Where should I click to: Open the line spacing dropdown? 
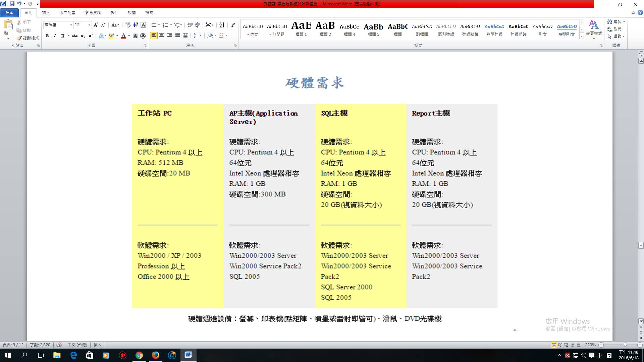pos(197,36)
